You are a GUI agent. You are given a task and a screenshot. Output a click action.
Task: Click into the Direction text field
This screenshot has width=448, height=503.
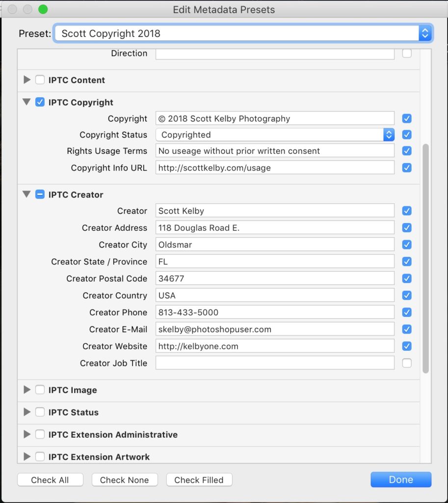[275, 54]
